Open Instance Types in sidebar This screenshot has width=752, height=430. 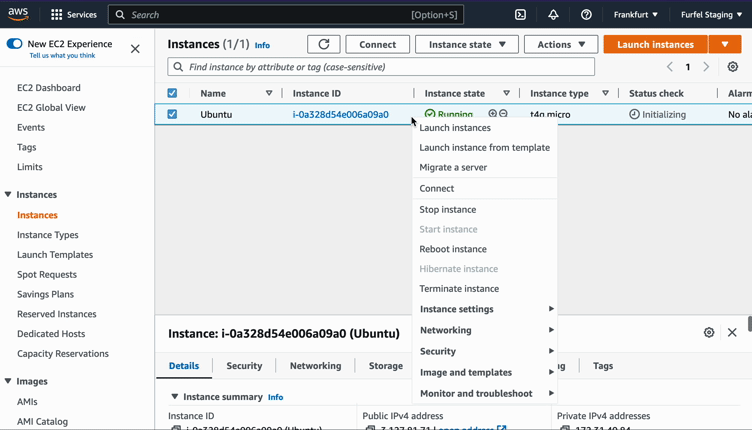click(x=48, y=235)
